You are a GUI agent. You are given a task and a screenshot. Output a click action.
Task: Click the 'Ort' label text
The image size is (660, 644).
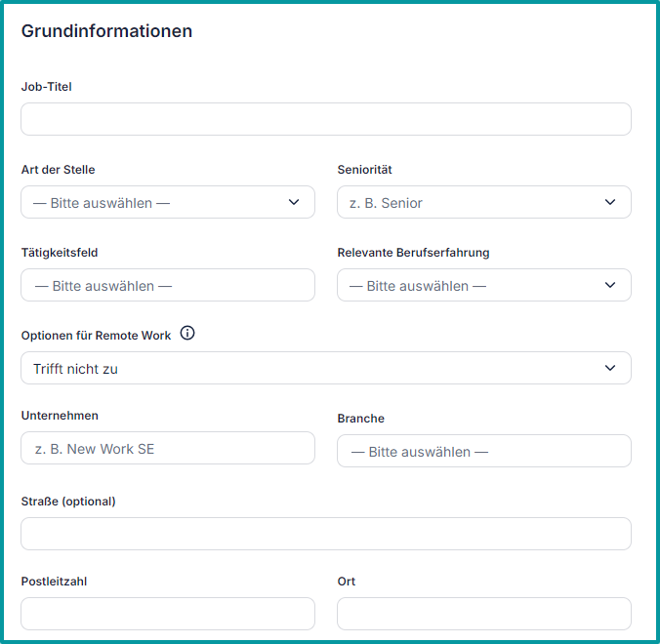(346, 582)
